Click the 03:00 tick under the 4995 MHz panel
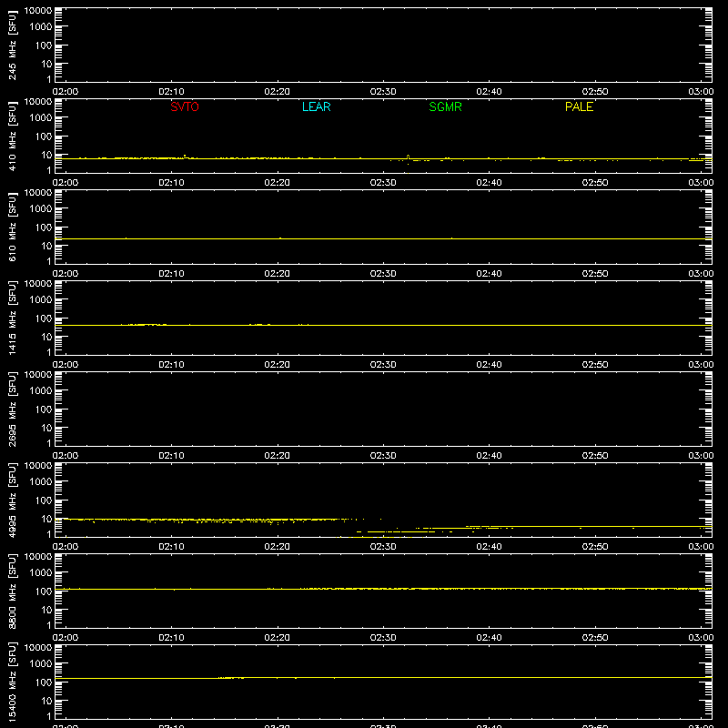 pos(701,547)
